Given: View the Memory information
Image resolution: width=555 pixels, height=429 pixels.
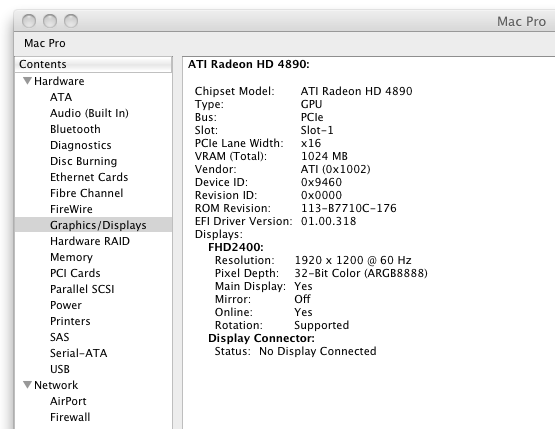Looking at the screenshot, I should pos(71,257).
